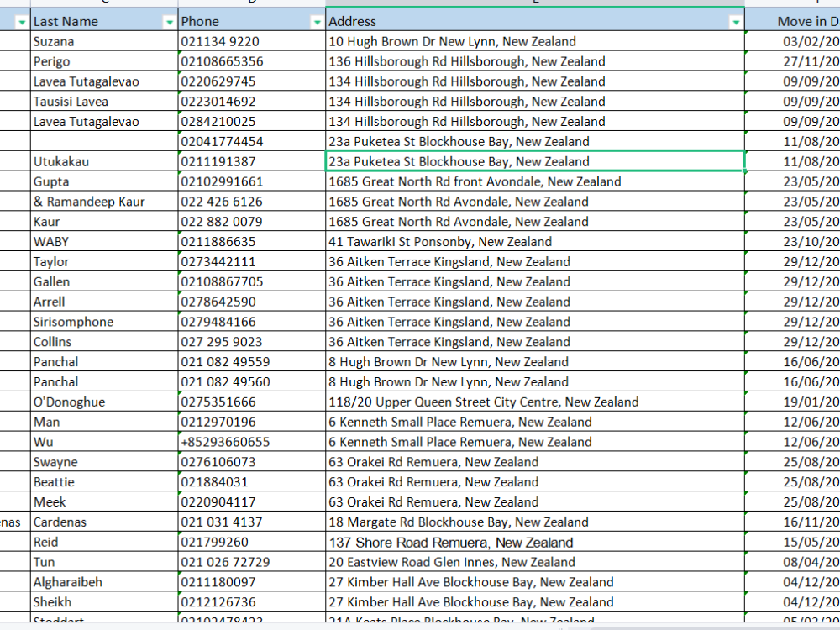Select phone number 021 082 49560
This screenshot has height=630, width=840.
pyautogui.click(x=252, y=382)
